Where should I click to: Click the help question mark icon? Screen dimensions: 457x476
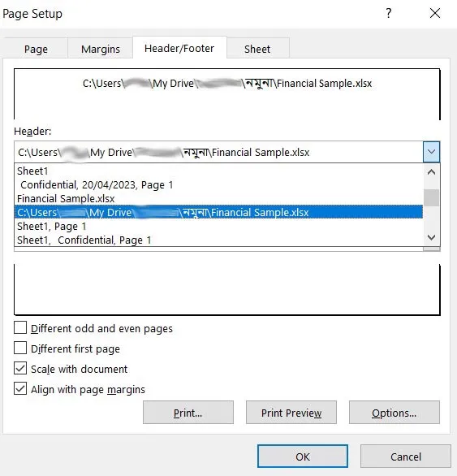coord(389,13)
